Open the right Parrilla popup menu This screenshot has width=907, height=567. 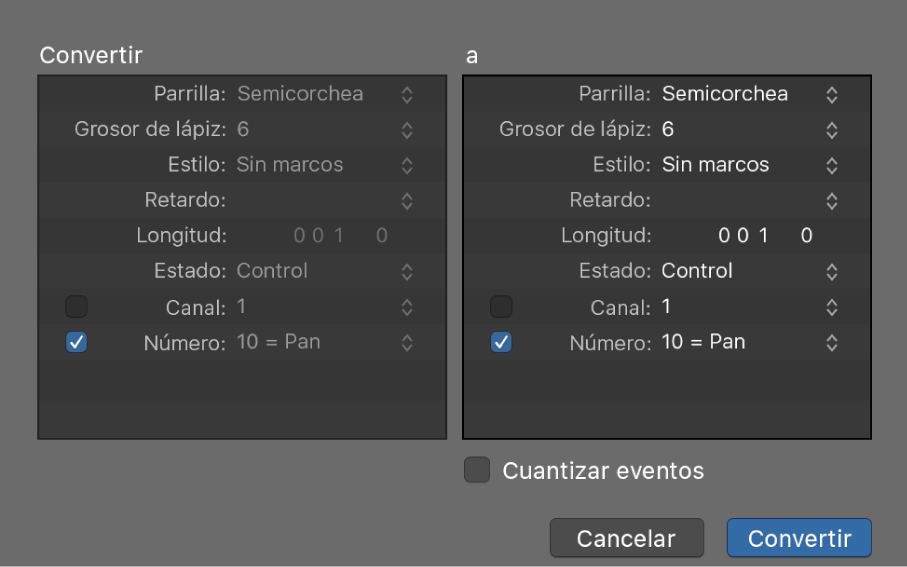[831, 95]
